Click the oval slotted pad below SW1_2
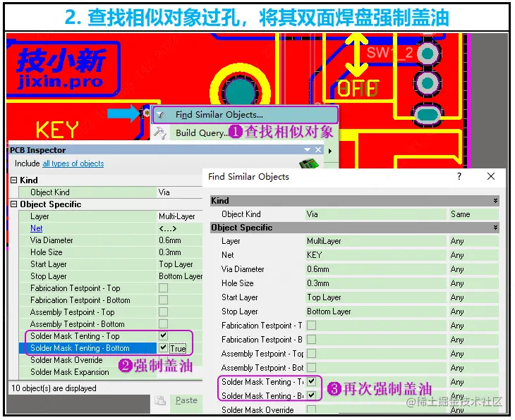The height and width of the screenshot is (420, 515). coord(428,116)
